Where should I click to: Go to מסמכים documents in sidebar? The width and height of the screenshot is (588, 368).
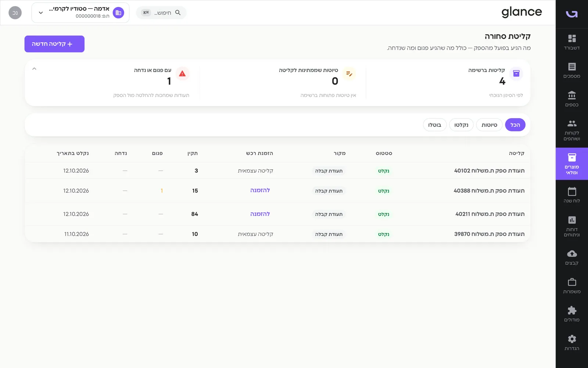tap(572, 70)
